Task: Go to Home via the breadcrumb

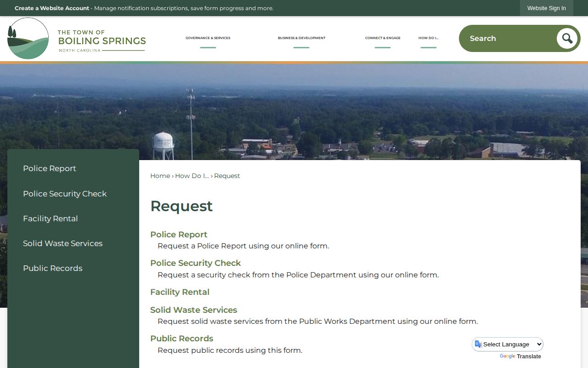Action: coord(160,176)
